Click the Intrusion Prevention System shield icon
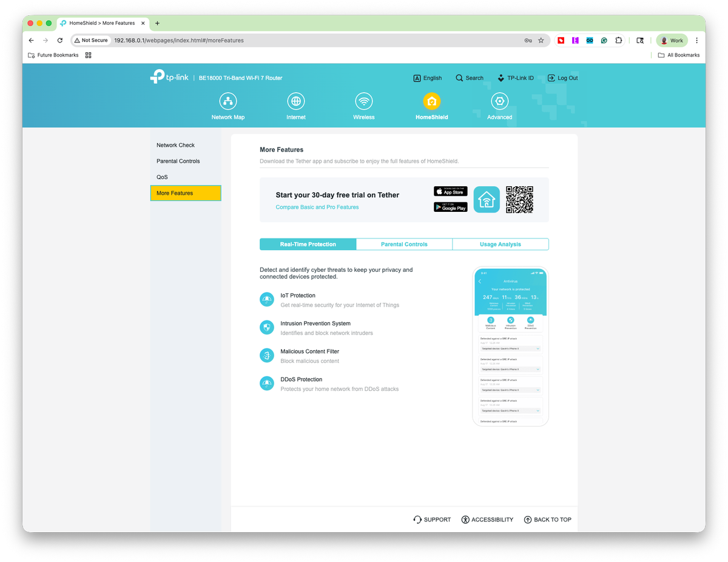The height and width of the screenshot is (562, 728). 267,328
